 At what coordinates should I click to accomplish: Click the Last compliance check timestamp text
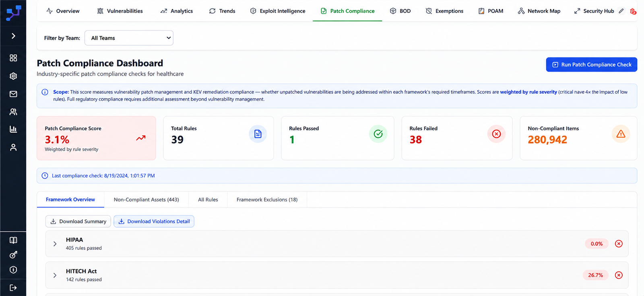[x=103, y=176]
